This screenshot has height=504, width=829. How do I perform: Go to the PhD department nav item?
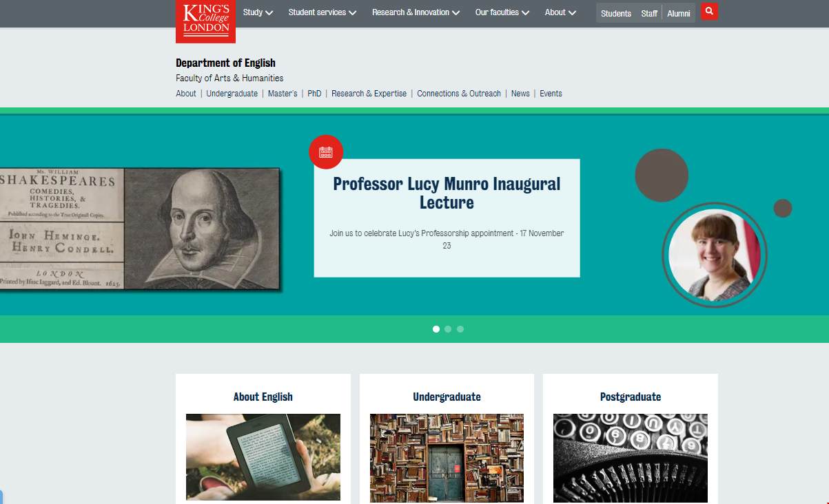[x=314, y=94]
